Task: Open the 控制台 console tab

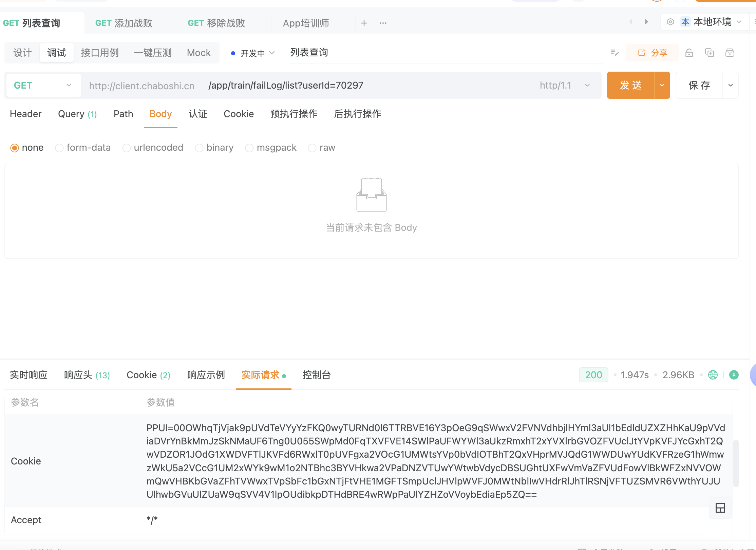Action: (316, 375)
